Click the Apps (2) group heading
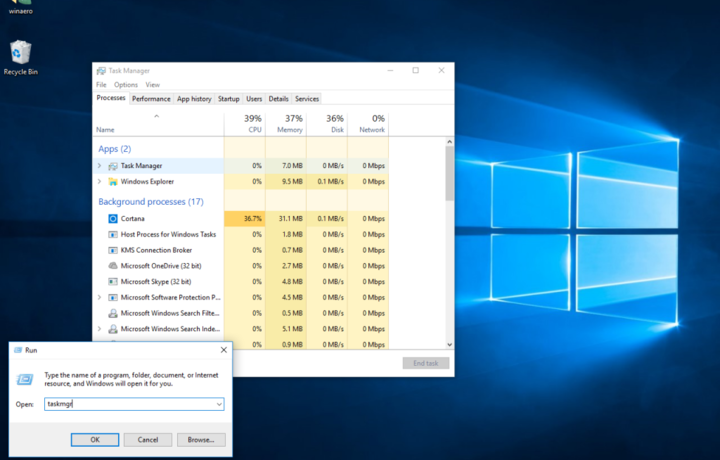 click(115, 149)
